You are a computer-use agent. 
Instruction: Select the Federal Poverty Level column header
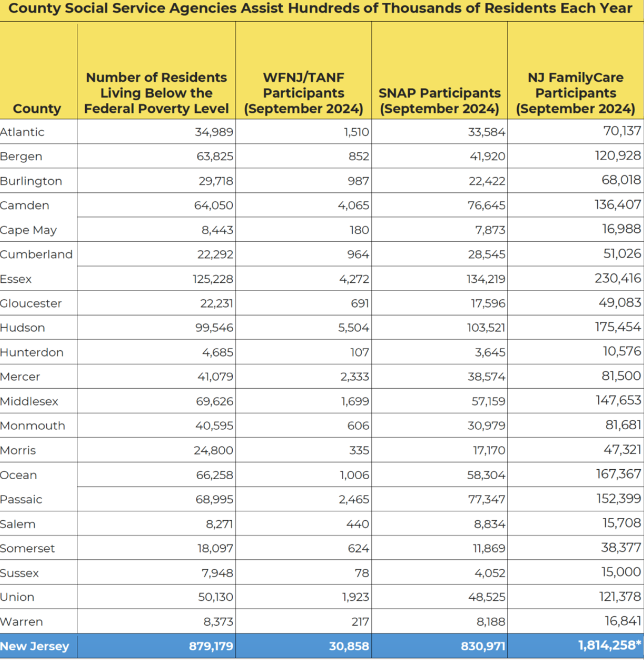coord(156,93)
